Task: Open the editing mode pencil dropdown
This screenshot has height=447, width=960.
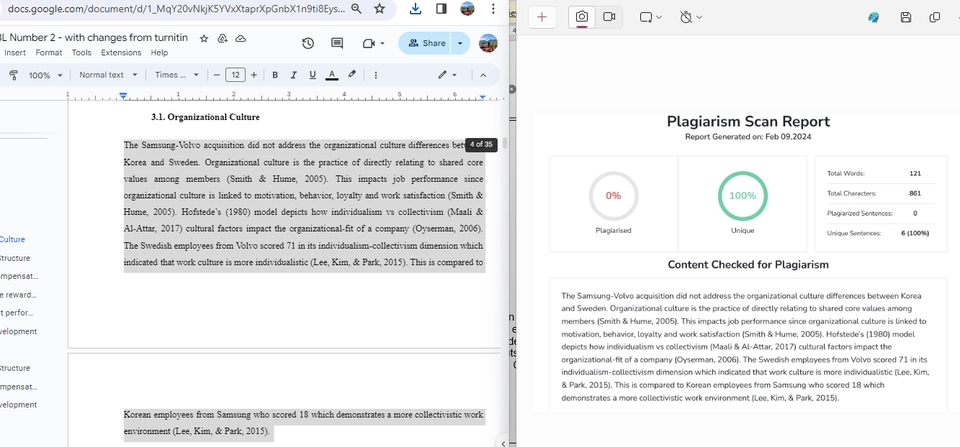Action: pos(447,75)
